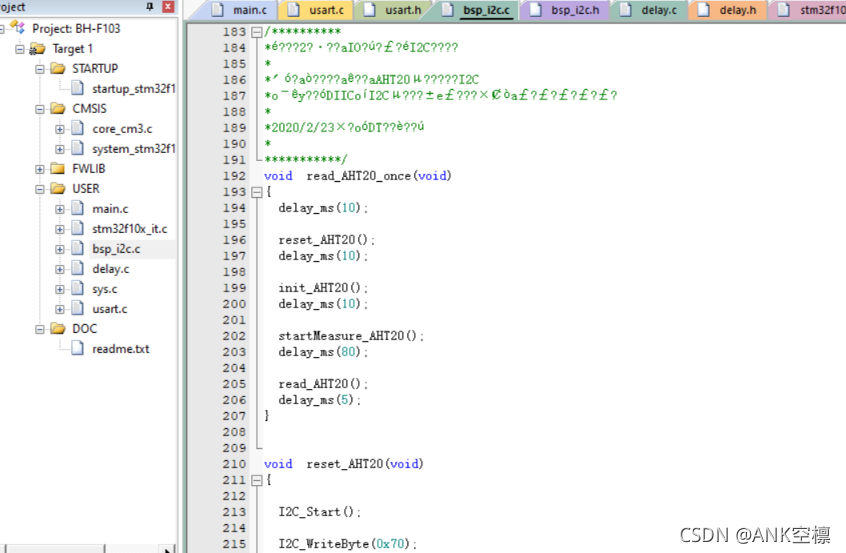Select Target 1 in project tree

[x=72, y=49]
